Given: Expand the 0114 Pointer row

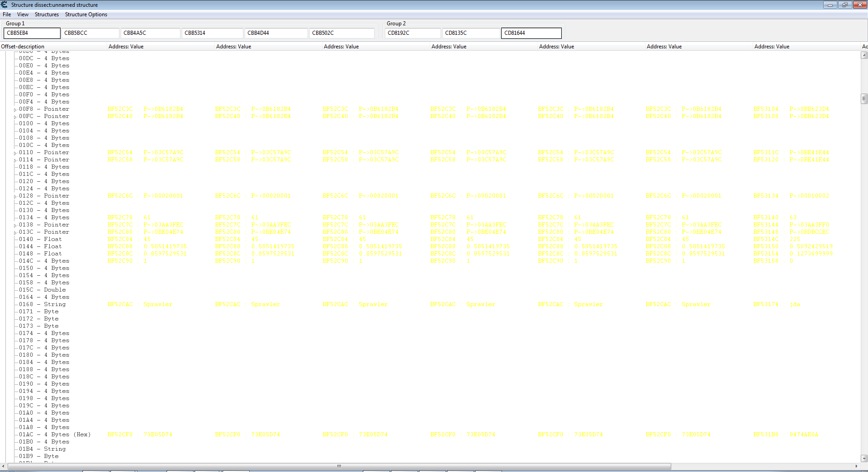Looking at the screenshot, I should pos(15,160).
